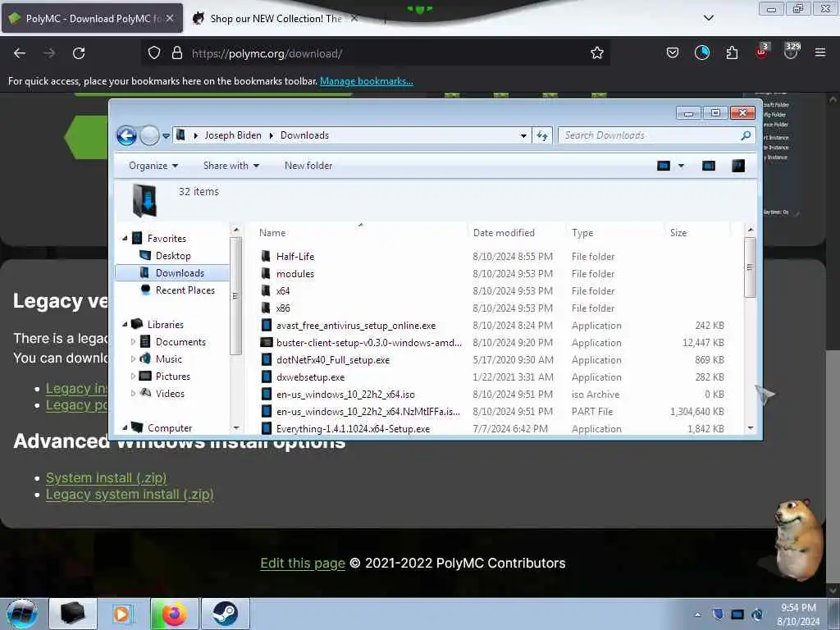840x630 pixels.
Task: Click the search magnifier in Explorer
Action: 745,135
